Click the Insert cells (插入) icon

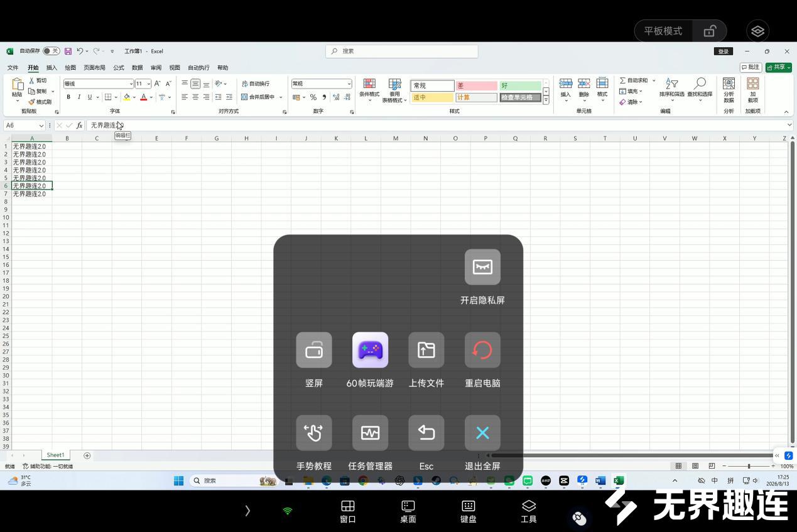coord(565,89)
